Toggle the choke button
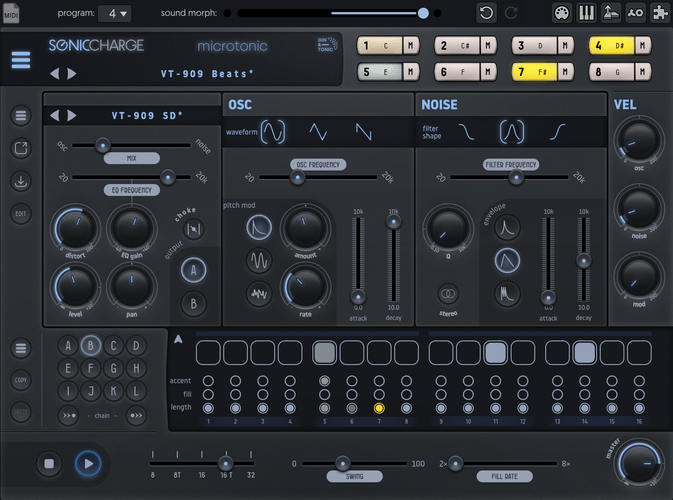This screenshot has height=500, width=673. point(194,229)
